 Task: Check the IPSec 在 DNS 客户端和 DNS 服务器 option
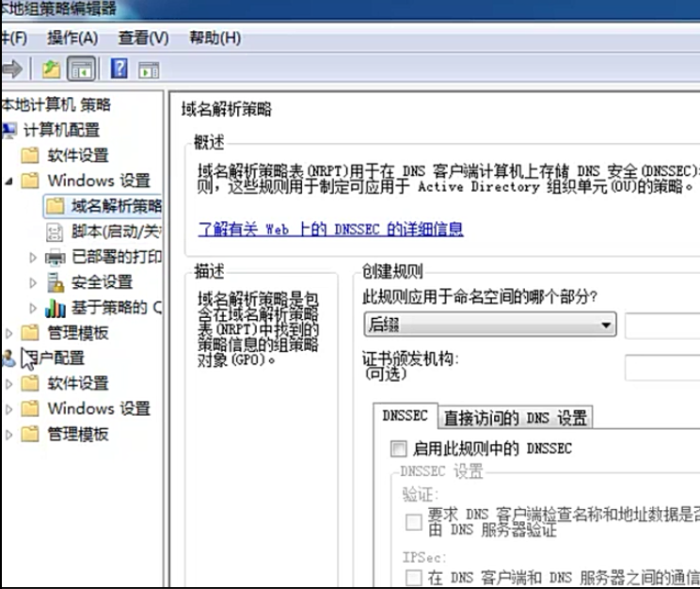click(414, 577)
